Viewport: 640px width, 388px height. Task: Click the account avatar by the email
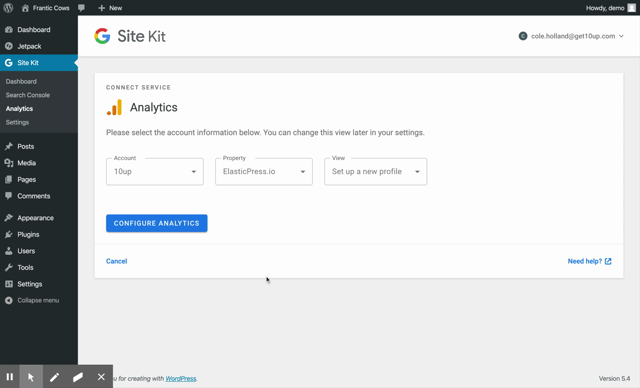[523, 36]
